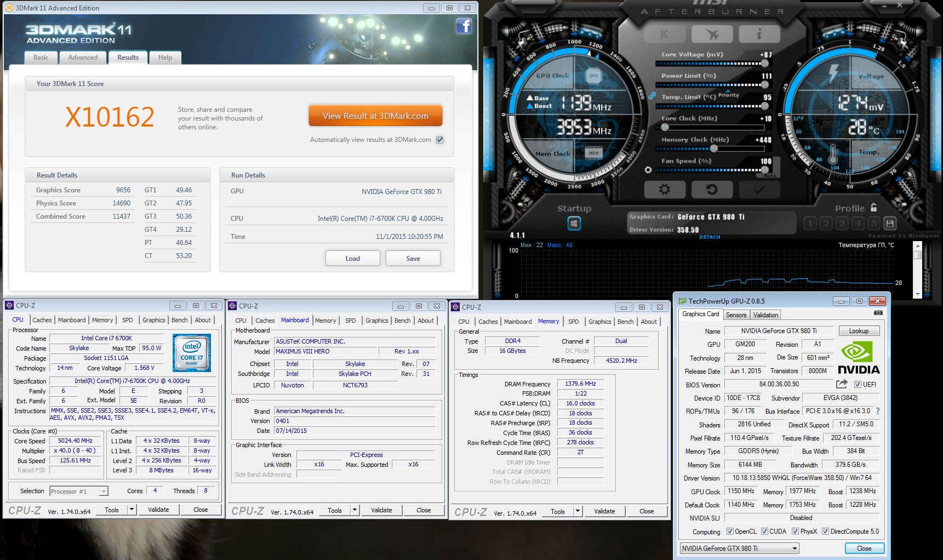Click View Result at 3DMark.com button
This screenshot has width=943, height=560.
tap(375, 116)
